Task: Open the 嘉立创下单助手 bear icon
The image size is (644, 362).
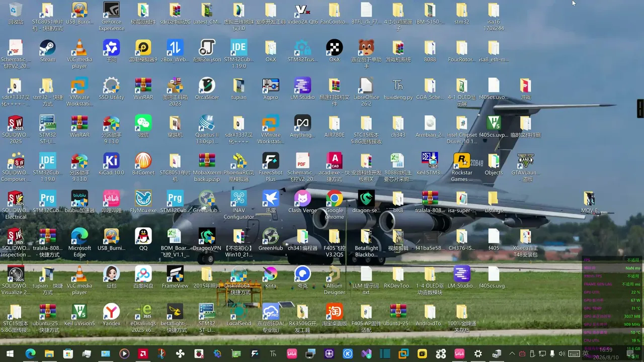Action: coord(366,55)
